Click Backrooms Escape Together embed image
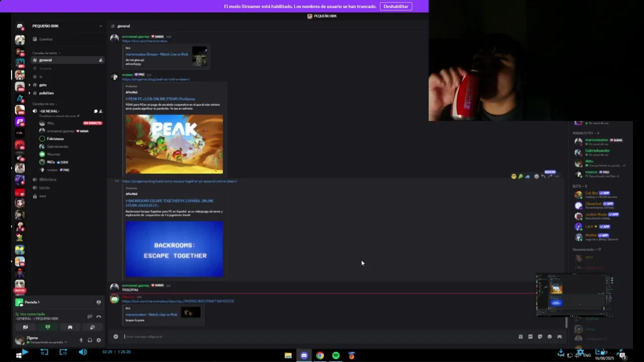The image size is (644, 362). click(x=174, y=249)
